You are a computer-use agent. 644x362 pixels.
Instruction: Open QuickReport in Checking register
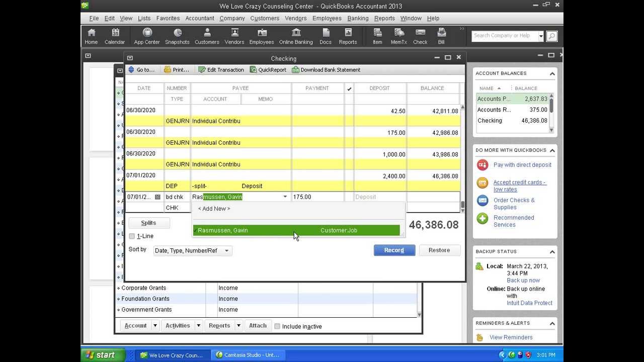click(268, 70)
